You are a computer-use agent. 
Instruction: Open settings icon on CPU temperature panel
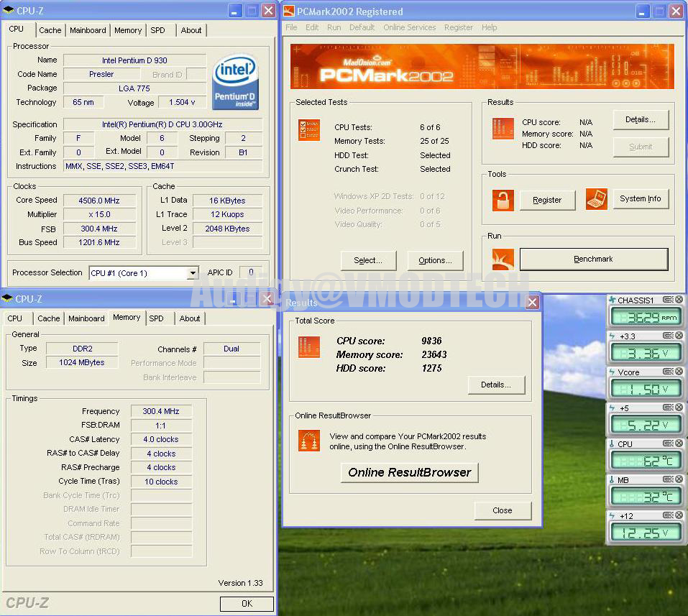click(668, 443)
